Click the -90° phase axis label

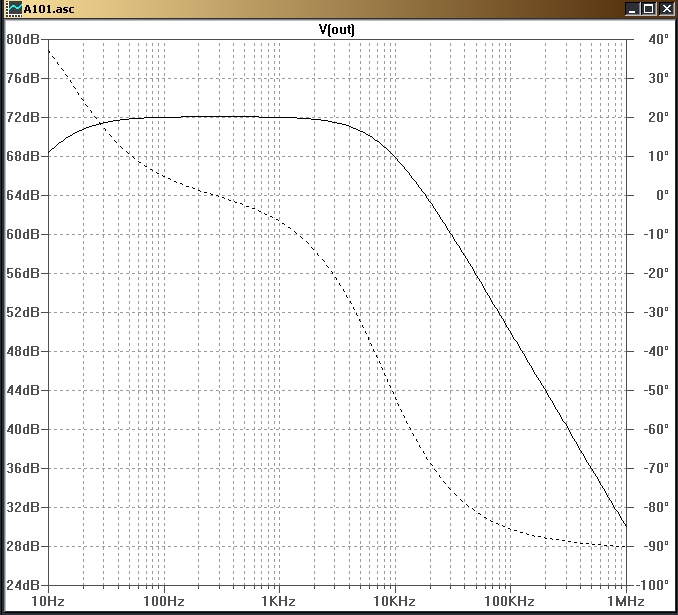[x=656, y=546]
